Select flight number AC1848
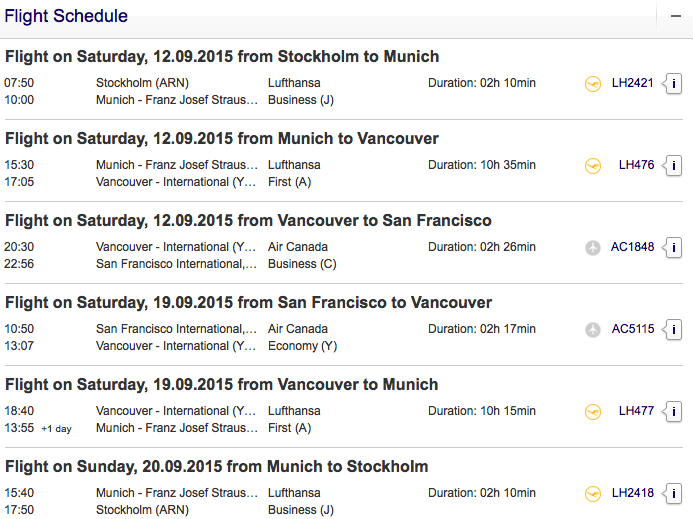The image size is (693, 519). pyautogui.click(x=632, y=246)
